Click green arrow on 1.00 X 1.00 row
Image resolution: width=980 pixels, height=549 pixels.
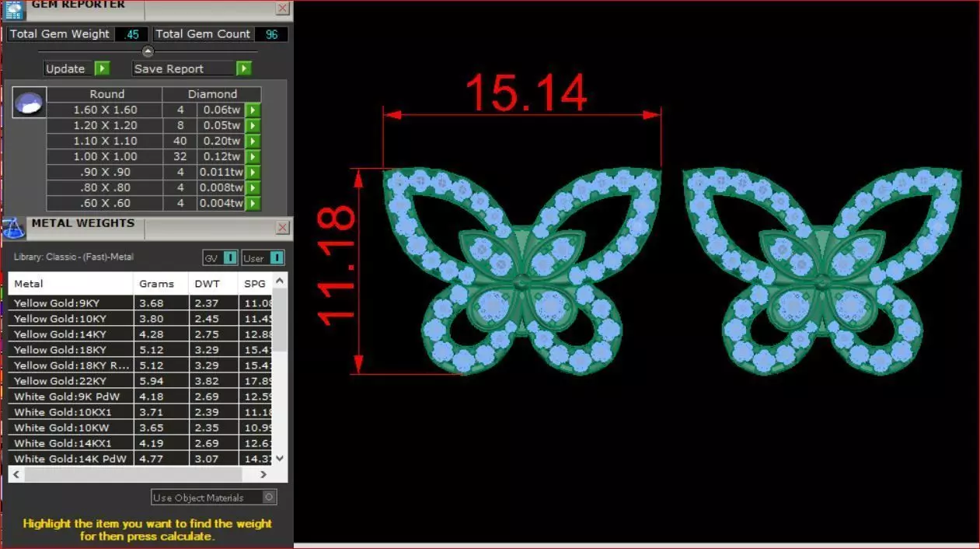pyautogui.click(x=253, y=156)
